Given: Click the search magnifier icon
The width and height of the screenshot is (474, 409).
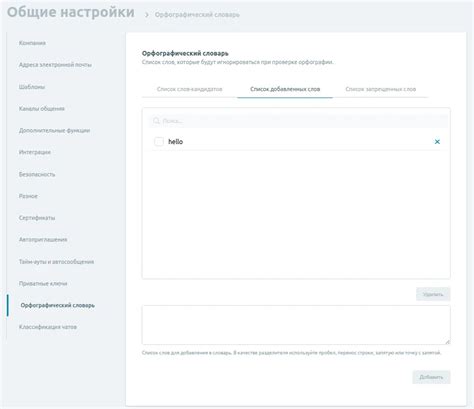Looking at the screenshot, I should click(156, 121).
